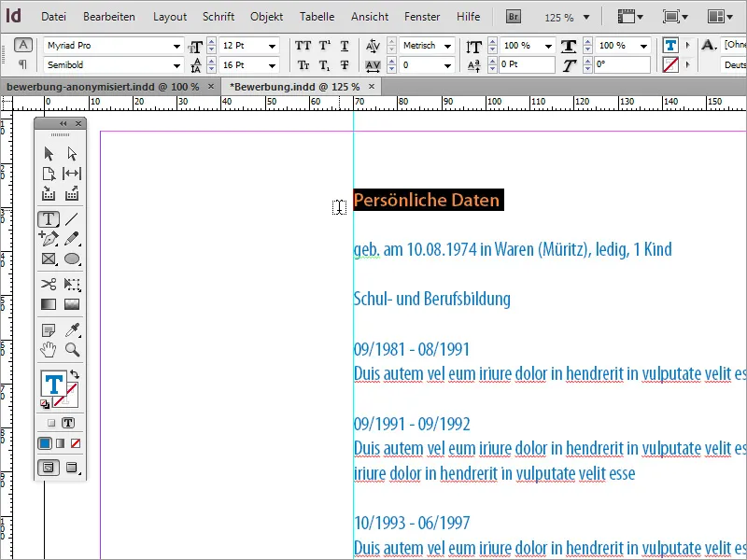Click baseline shift field 0 Pt
Image resolution: width=747 pixels, height=560 pixels.
pyautogui.click(x=527, y=64)
